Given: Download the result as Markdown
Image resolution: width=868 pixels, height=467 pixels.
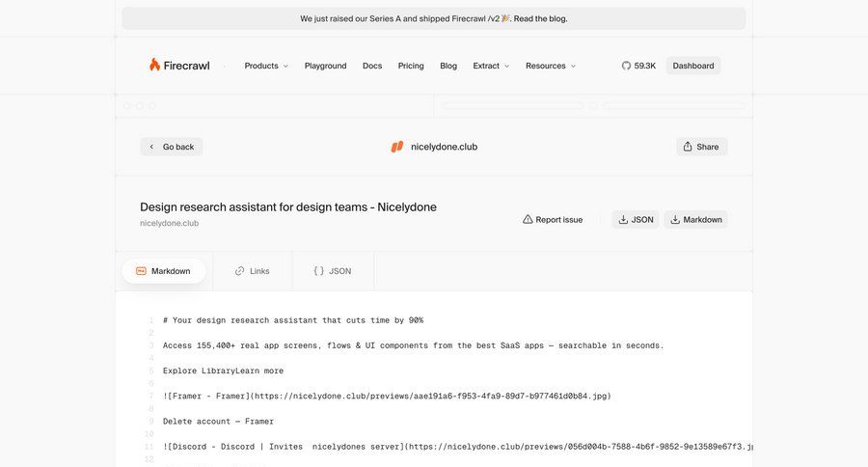Looking at the screenshot, I should pos(695,220).
